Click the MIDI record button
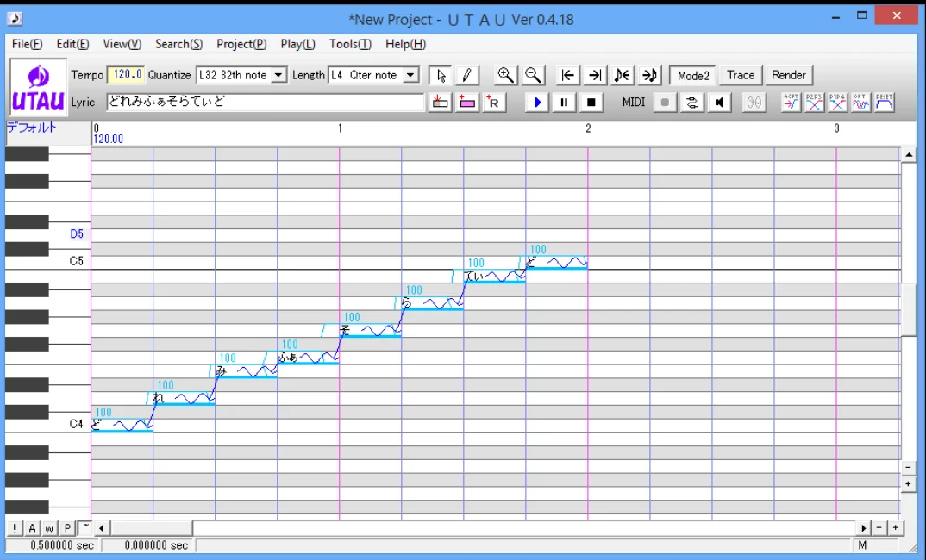 (665, 102)
